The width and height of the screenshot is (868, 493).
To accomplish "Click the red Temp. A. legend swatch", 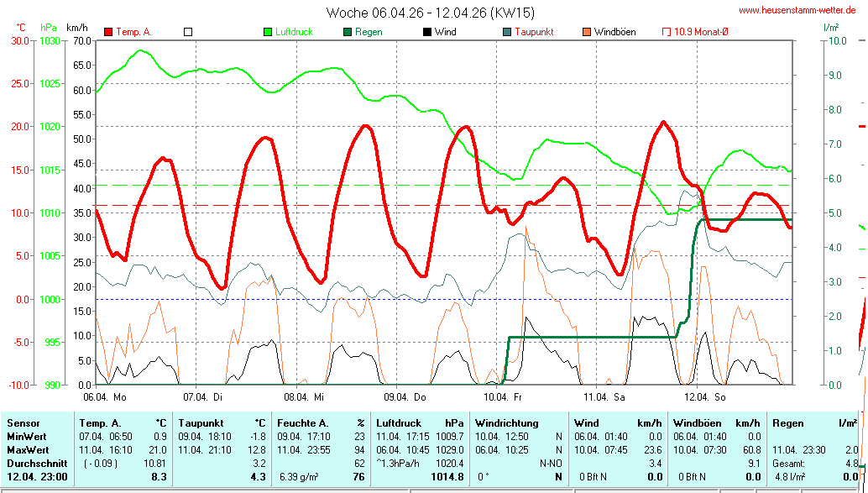I will click(x=108, y=32).
